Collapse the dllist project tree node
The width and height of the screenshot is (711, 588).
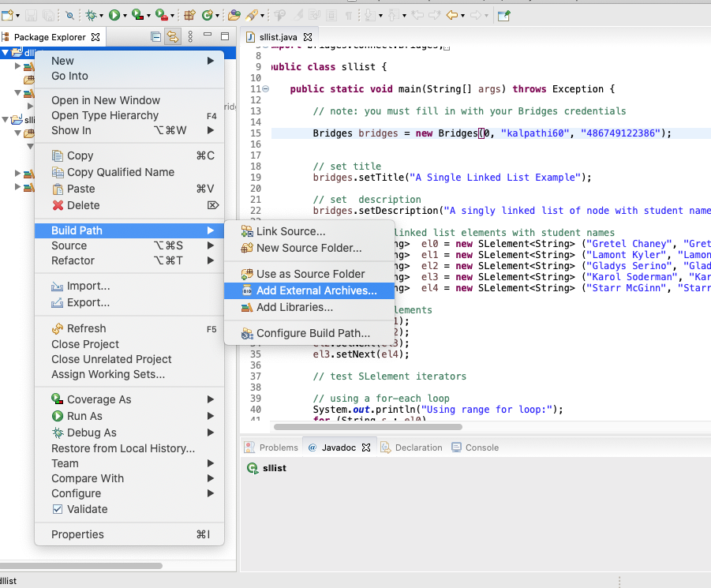coord(5,53)
